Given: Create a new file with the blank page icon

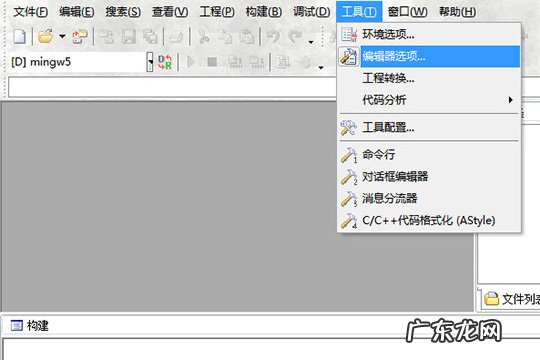Looking at the screenshot, I should pos(20,37).
